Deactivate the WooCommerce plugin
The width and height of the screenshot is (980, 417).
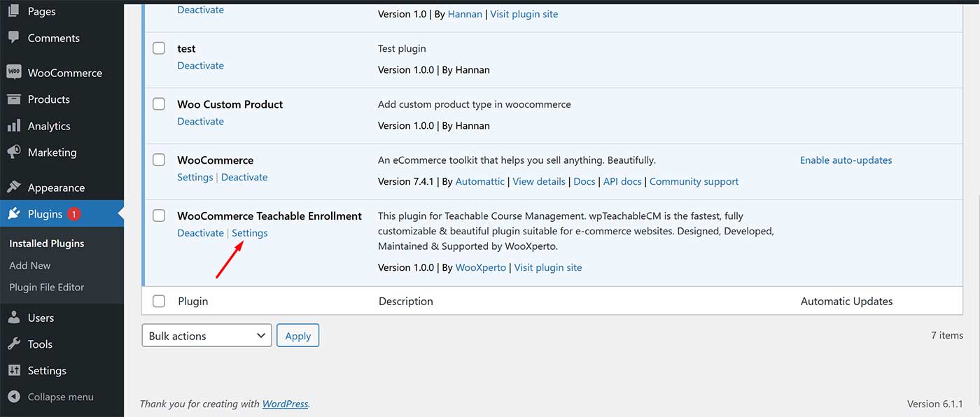[244, 178]
